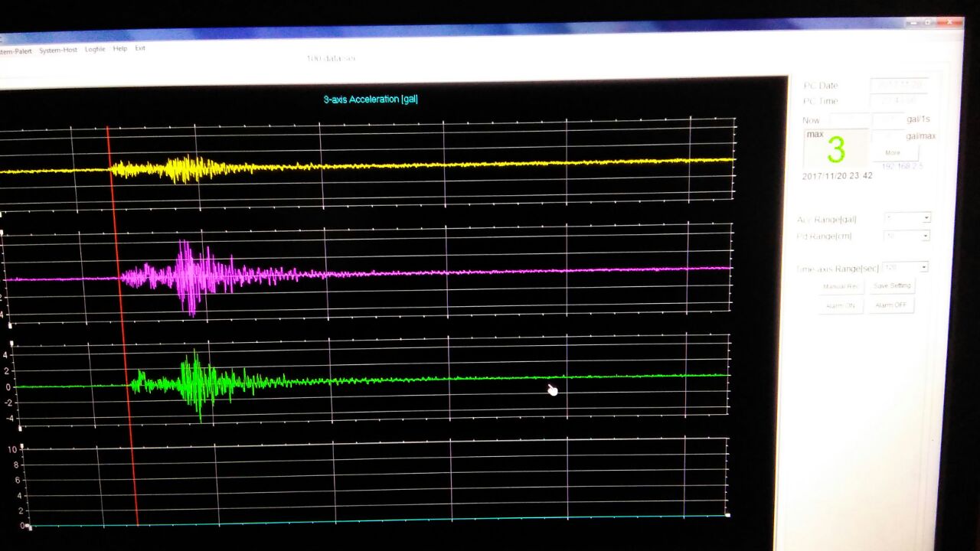980x551 pixels.
Task: Open the Logfile menu
Action: [95, 50]
